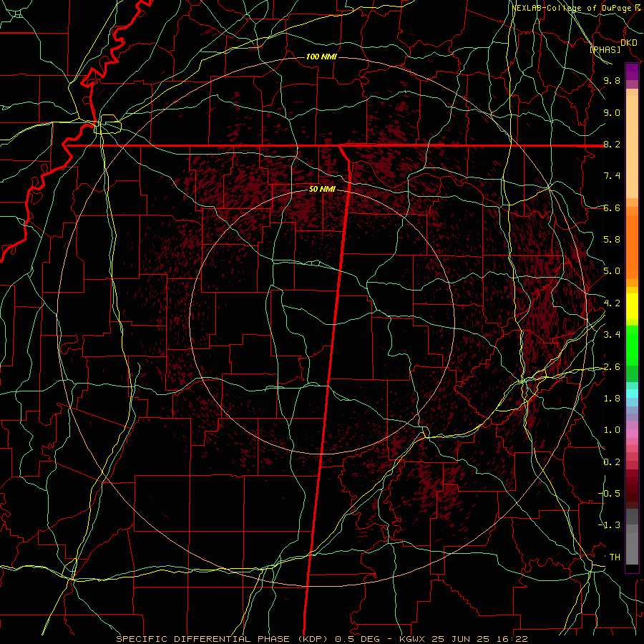
Task: Click the -0.5 scale value
Action: tap(609, 494)
